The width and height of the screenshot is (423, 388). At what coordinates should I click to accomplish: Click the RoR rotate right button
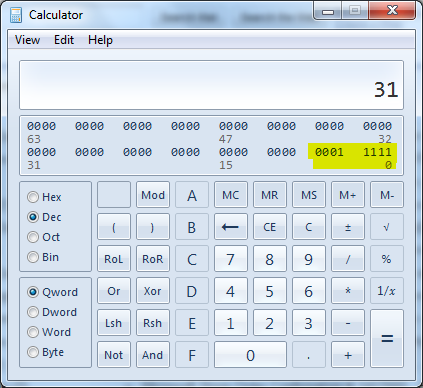pos(153,259)
